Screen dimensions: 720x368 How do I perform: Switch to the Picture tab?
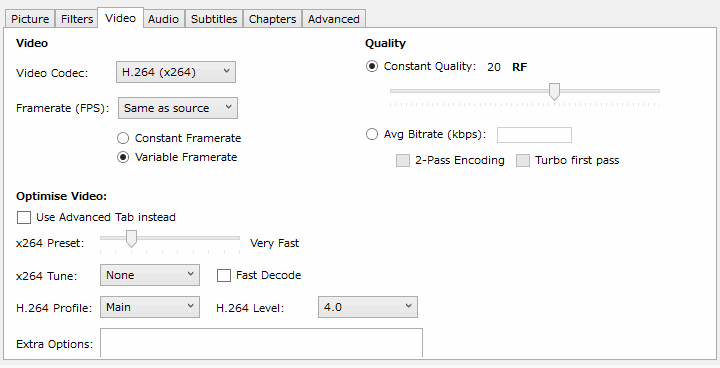click(x=30, y=19)
